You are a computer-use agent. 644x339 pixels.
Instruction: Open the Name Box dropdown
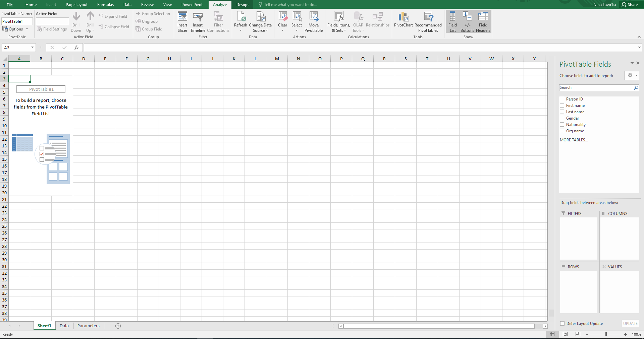point(32,48)
